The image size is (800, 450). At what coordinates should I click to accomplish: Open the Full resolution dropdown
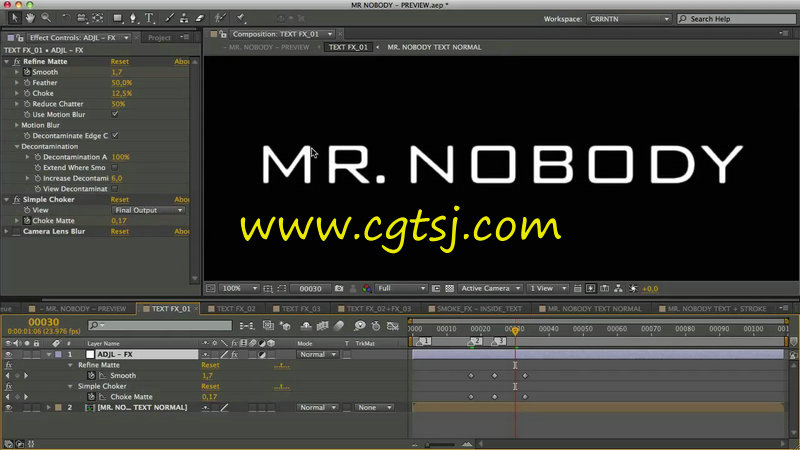(401, 289)
